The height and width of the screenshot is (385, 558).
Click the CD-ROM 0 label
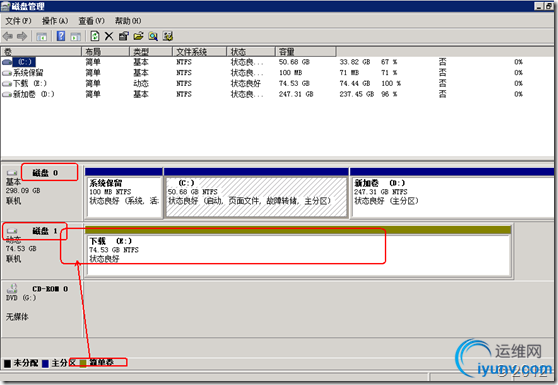[50, 289]
